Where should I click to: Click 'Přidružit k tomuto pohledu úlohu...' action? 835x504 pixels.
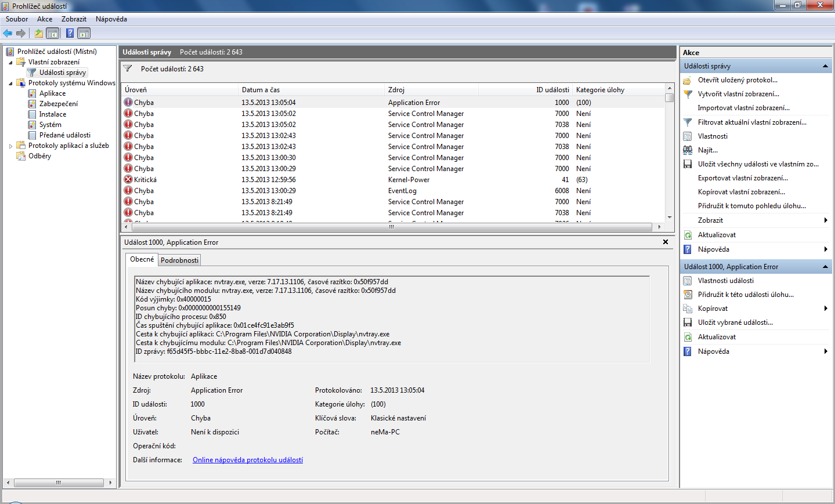click(752, 206)
